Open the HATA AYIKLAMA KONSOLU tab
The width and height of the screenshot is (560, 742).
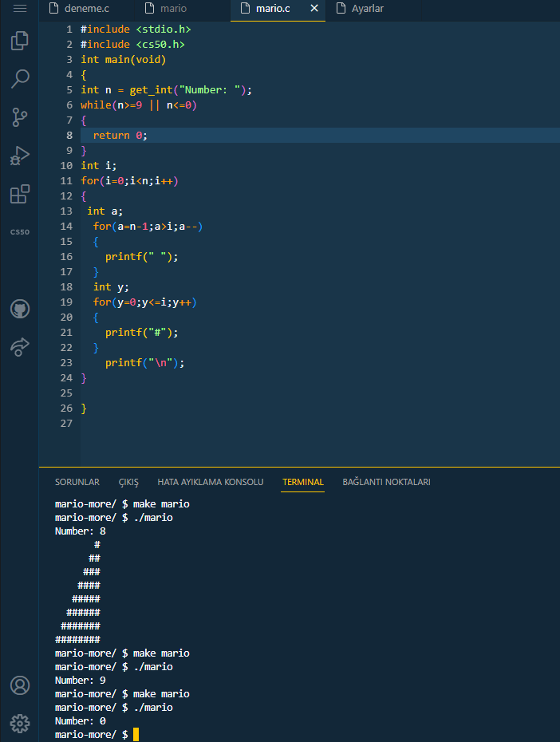[211, 482]
